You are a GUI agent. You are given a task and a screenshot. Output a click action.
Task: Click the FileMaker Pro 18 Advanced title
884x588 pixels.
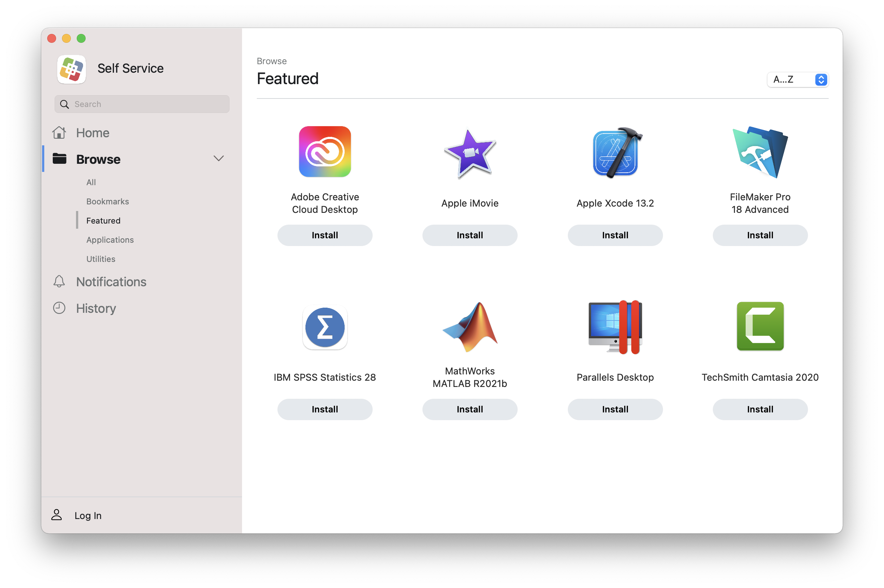click(760, 203)
